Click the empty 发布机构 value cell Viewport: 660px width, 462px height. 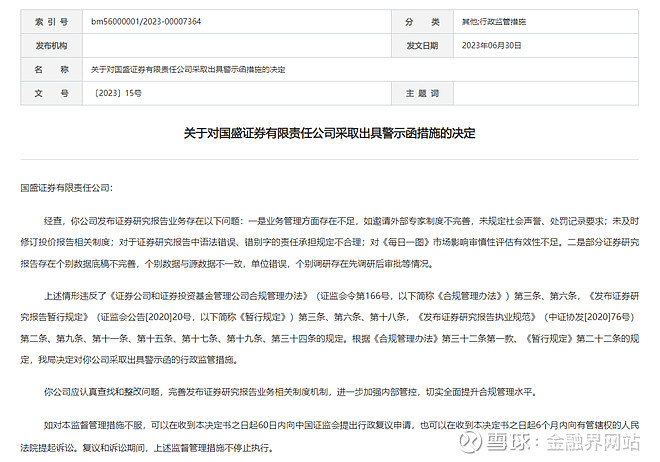(x=234, y=45)
